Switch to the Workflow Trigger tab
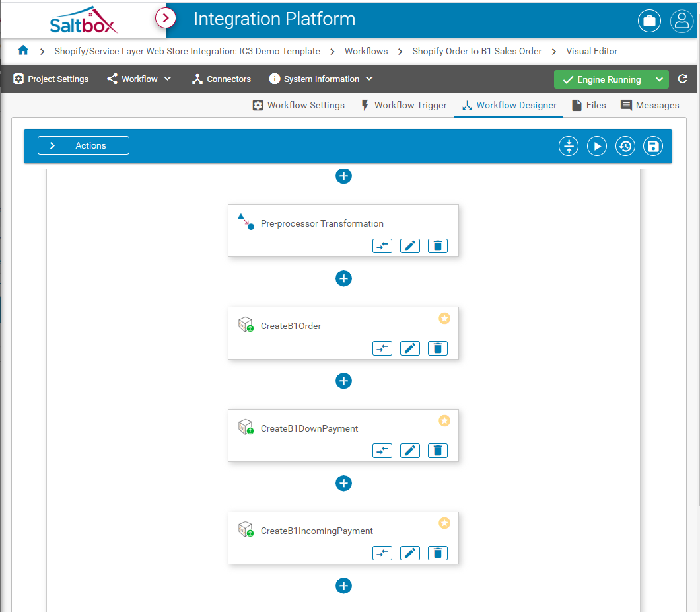This screenshot has height=612, width=700. tap(403, 106)
